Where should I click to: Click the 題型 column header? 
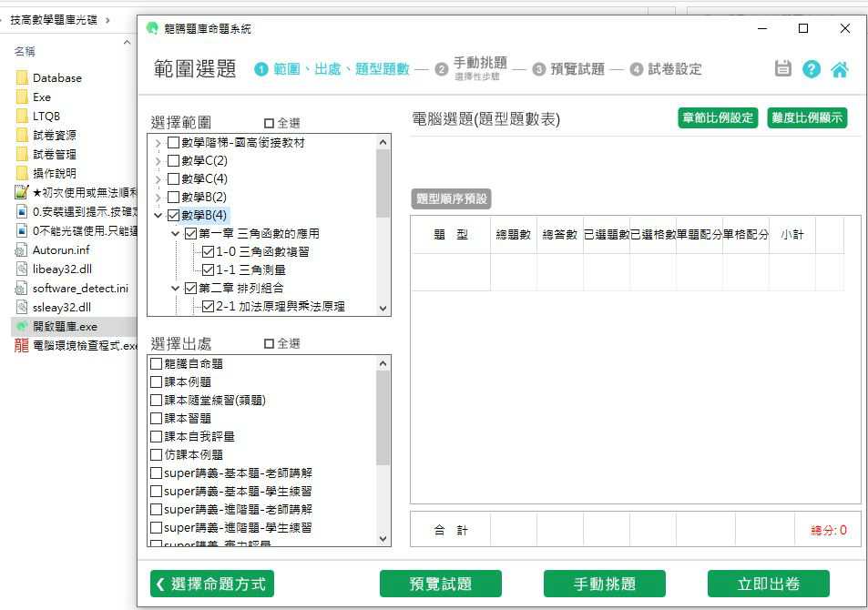pos(451,235)
